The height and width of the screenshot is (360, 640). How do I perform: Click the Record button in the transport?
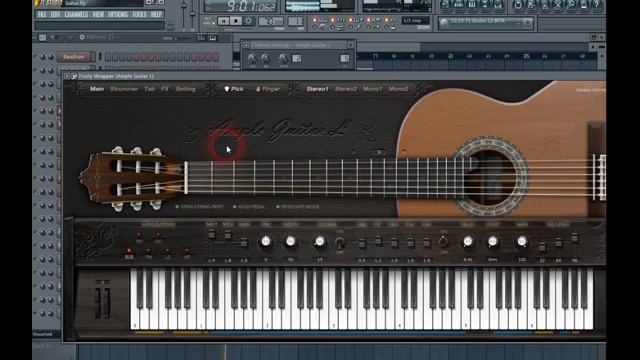[248, 21]
